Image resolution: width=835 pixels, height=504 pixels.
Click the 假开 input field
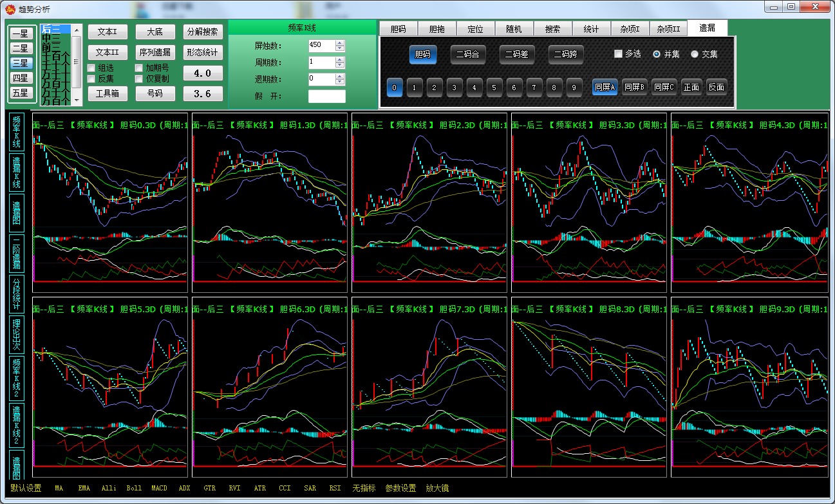(326, 97)
